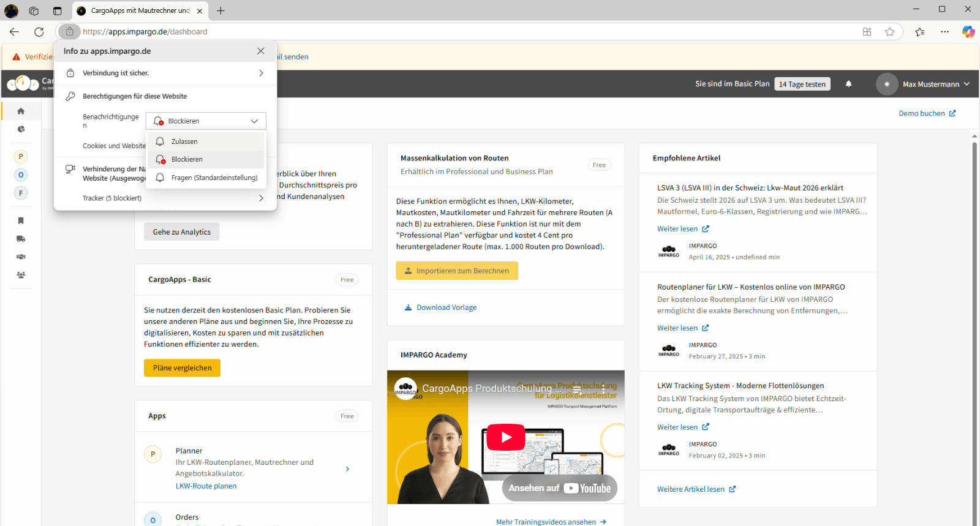Click the site info lock icon

(70, 31)
